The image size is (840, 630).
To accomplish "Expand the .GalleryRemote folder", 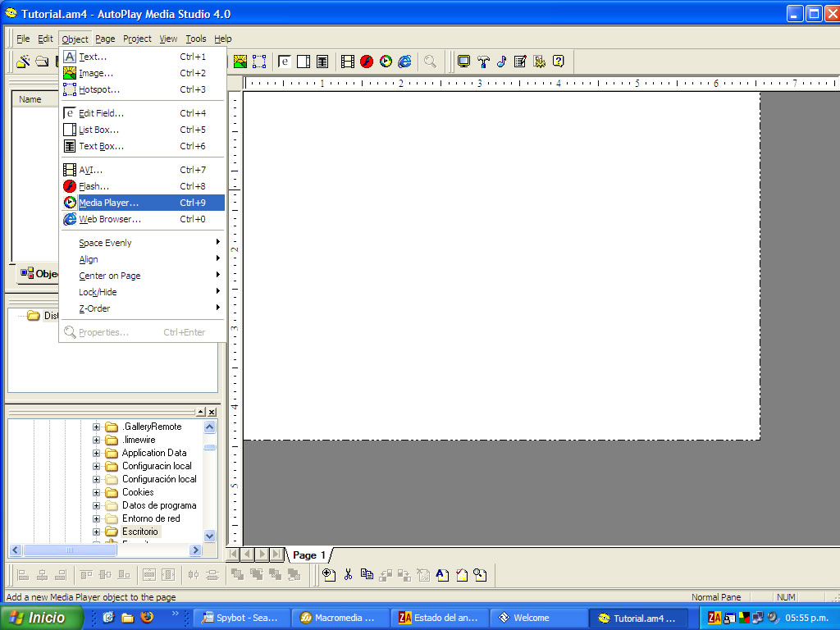I will [x=97, y=427].
